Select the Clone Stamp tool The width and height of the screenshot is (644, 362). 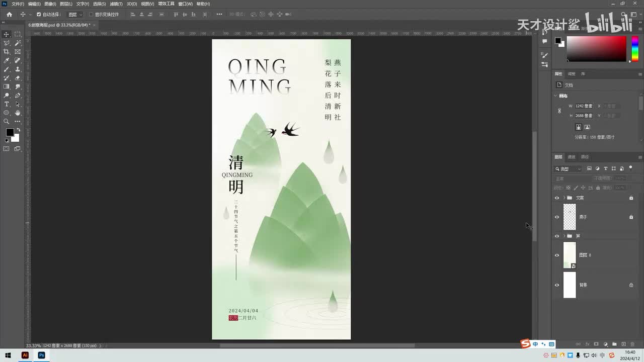[18, 69]
